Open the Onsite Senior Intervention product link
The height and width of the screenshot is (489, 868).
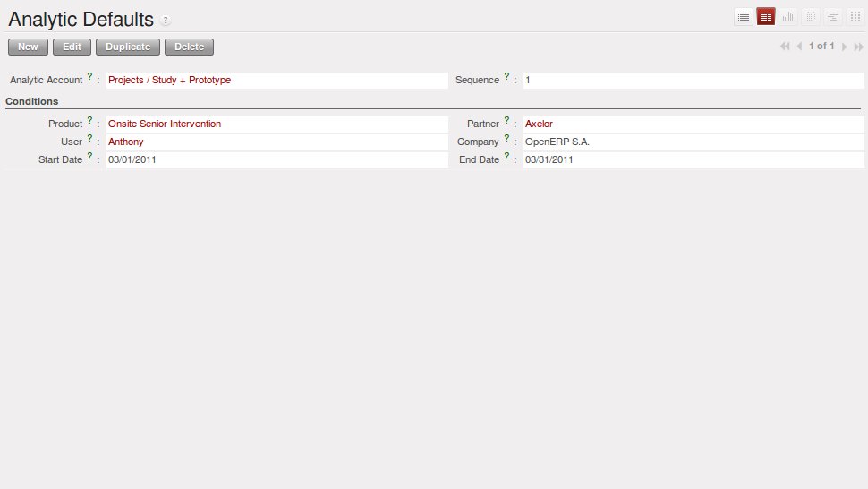(x=165, y=124)
